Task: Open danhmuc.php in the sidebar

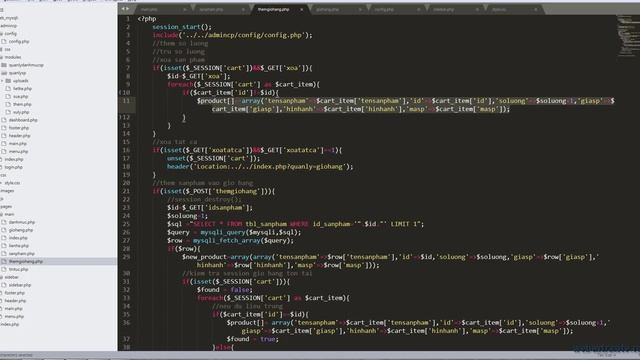Action: click(22, 222)
